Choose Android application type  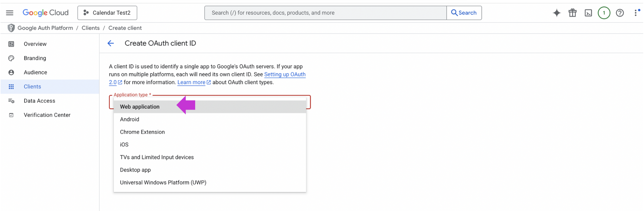[x=210, y=119]
